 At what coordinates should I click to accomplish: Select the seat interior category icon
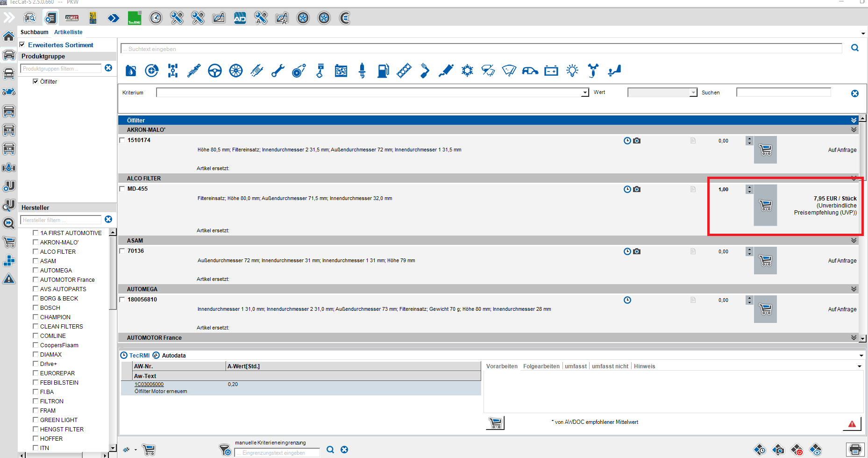pos(614,71)
